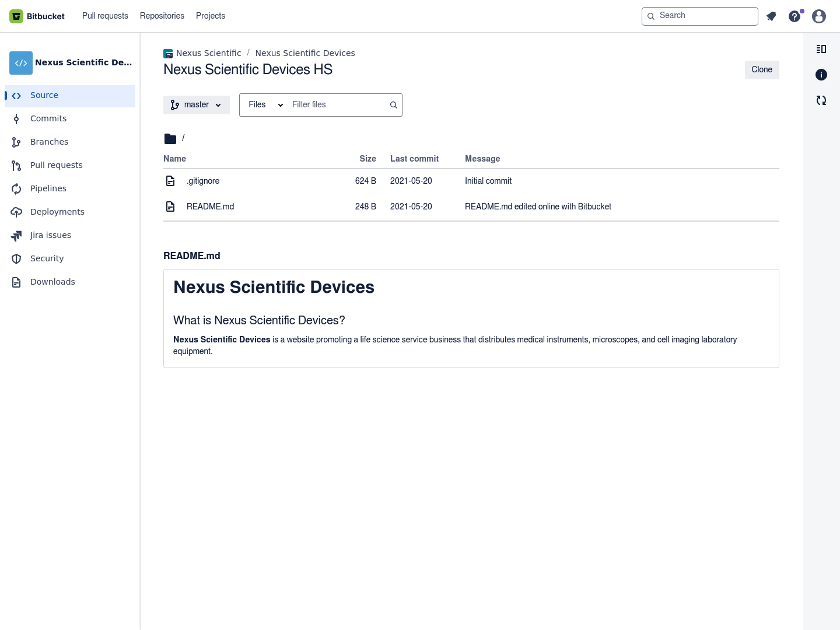The image size is (840, 630).
Task: Click the filter files search magnifier icon
Action: (x=394, y=105)
